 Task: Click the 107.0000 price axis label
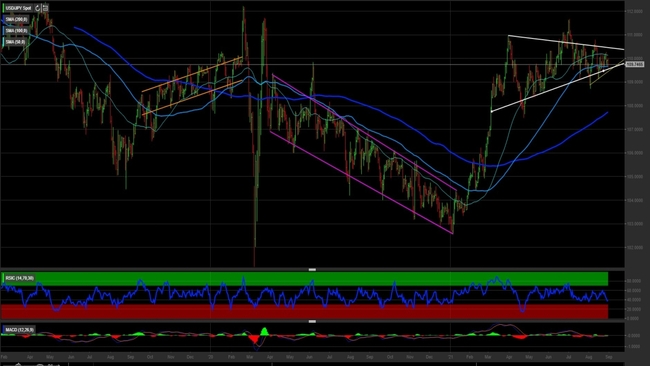pyautogui.click(x=635, y=129)
